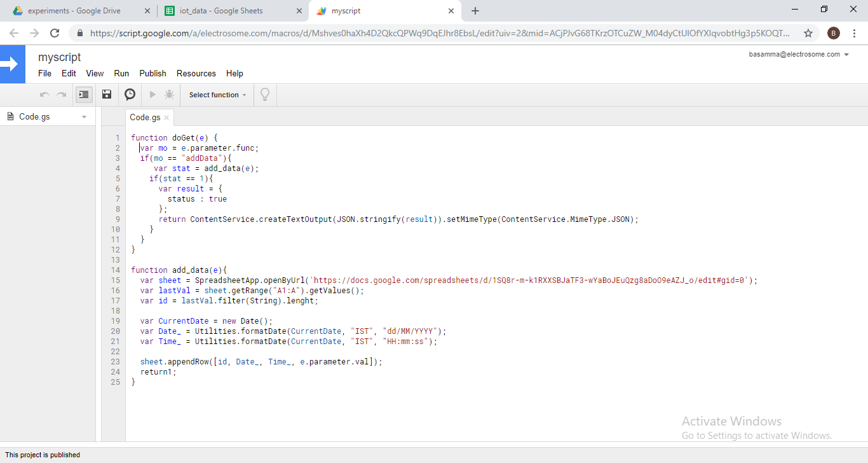868x463 pixels.
Task: Click the Undo arrow icon
Action: tap(44, 95)
